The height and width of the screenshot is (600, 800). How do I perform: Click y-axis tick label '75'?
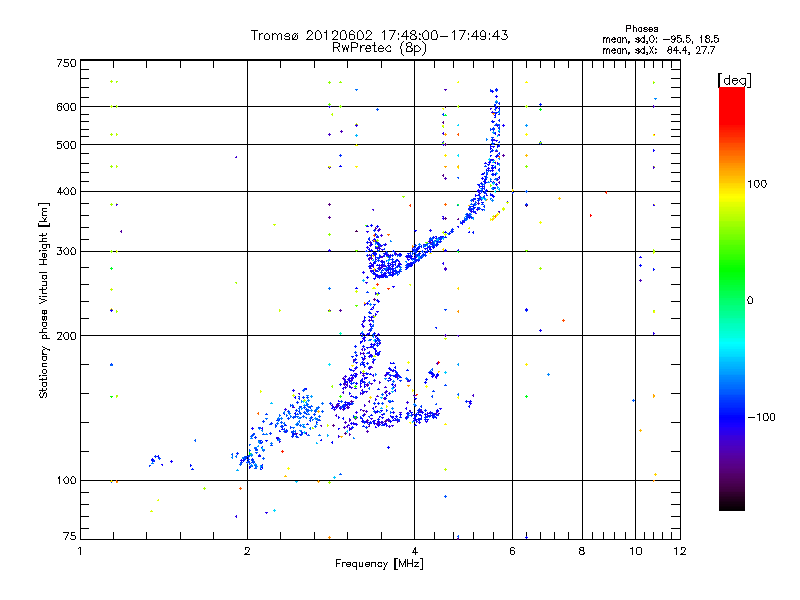[70, 536]
